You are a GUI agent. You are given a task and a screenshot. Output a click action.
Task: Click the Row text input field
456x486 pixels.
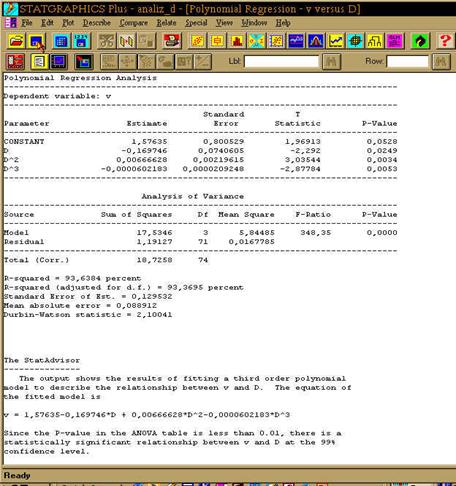[408, 61]
